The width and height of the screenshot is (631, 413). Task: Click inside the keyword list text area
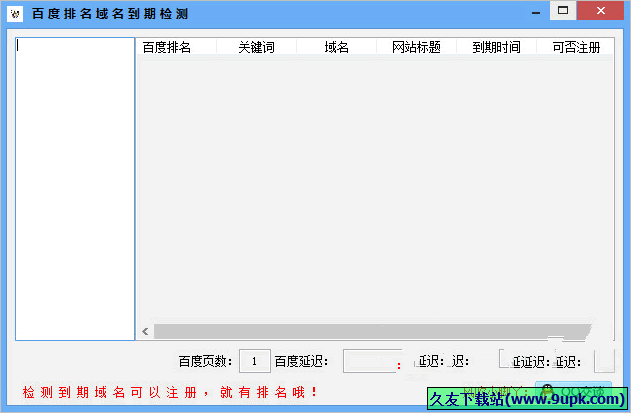(x=75, y=189)
